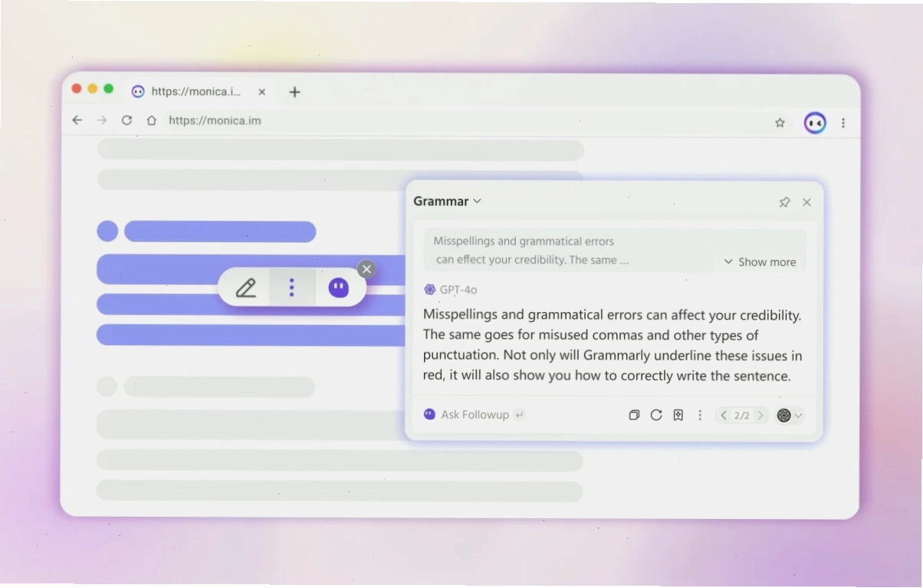Screen dimensions: 923x588
Task: Expand the quoted text with Show more
Action: coord(760,262)
